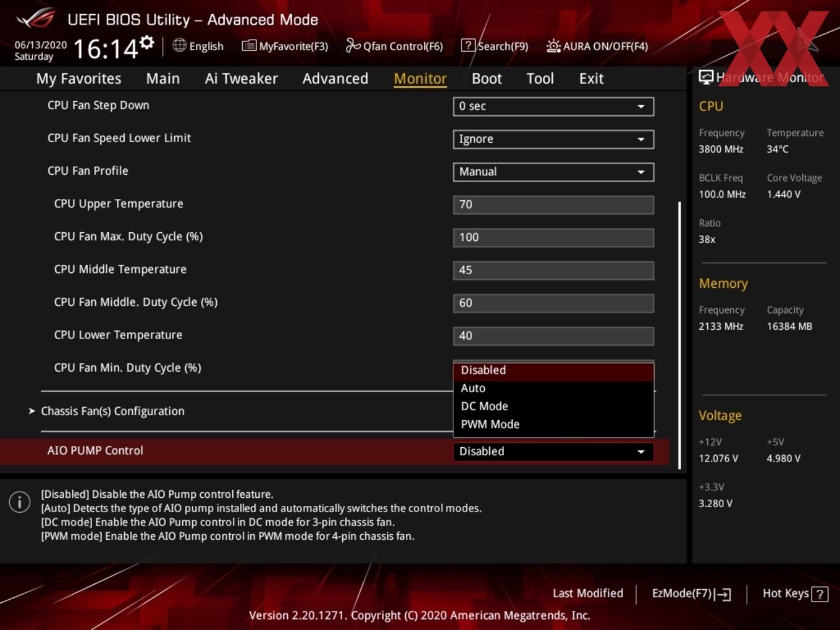Select Auto in dropdown list
This screenshot has width=840, height=630.
(553, 388)
